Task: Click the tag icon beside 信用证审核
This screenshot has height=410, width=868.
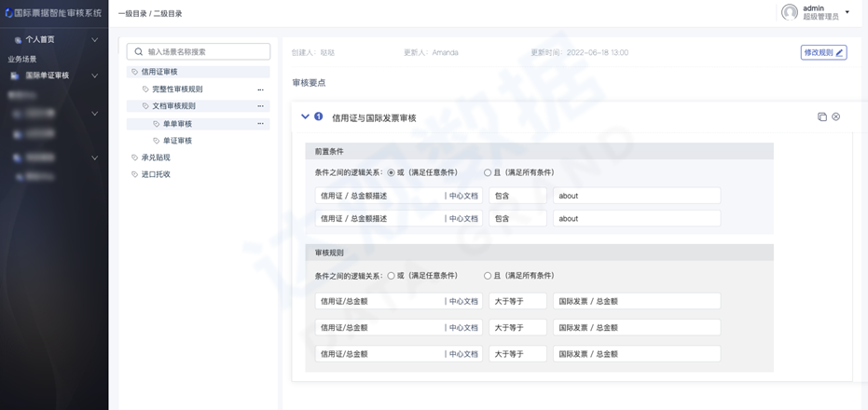Action: pyautogui.click(x=134, y=72)
